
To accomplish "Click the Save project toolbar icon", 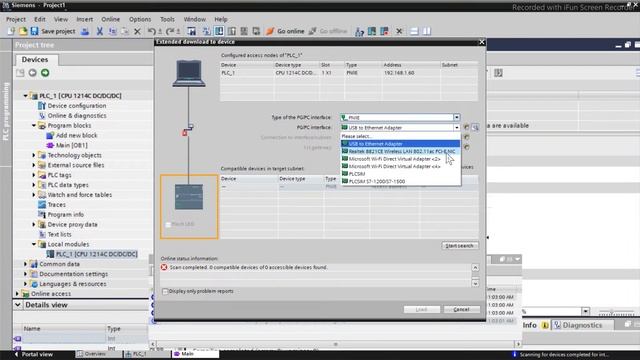I will pyautogui.click(x=35, y=31).
